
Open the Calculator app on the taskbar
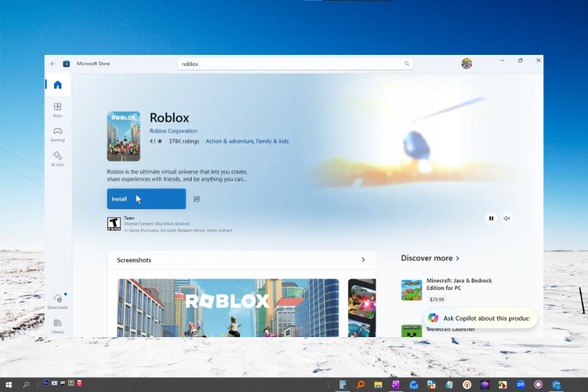(343, 384)
